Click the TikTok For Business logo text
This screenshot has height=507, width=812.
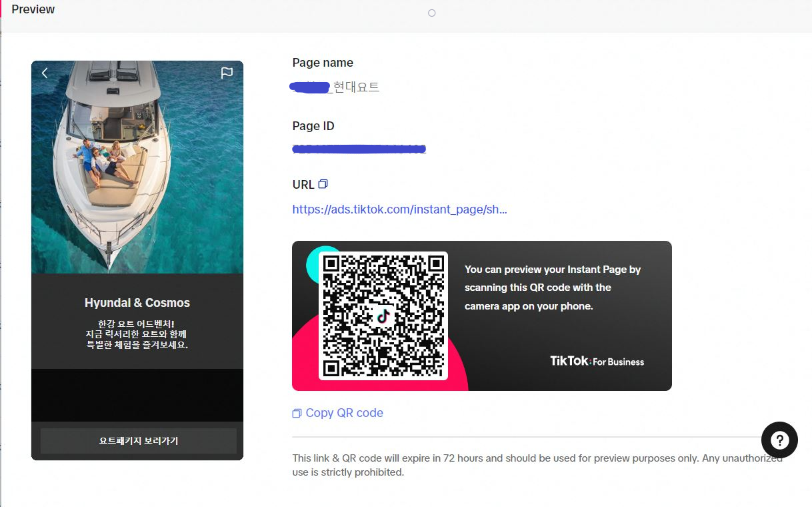tap(597, 361)
